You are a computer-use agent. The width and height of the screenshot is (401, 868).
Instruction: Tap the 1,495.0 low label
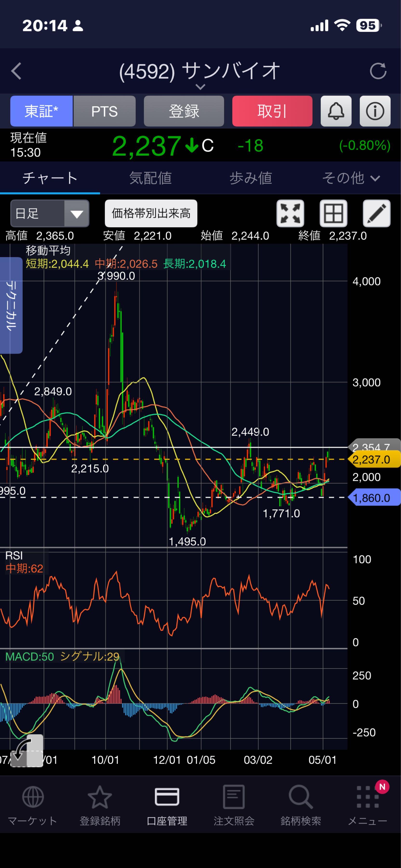pos(187,542)
